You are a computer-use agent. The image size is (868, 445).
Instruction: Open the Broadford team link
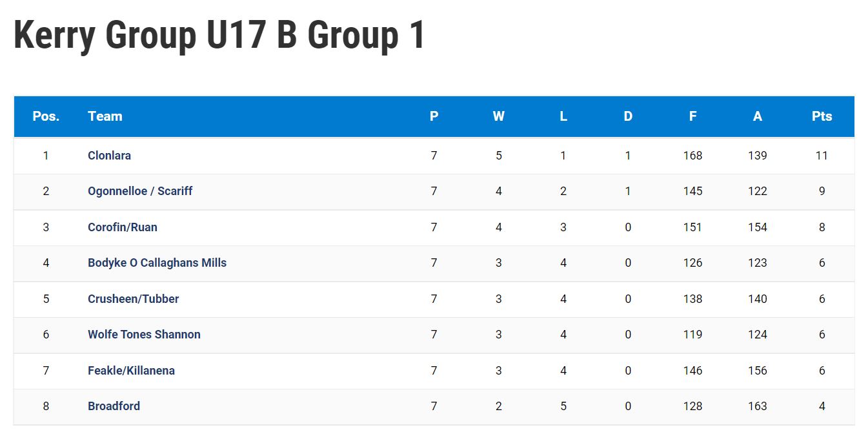coord(114,406)
